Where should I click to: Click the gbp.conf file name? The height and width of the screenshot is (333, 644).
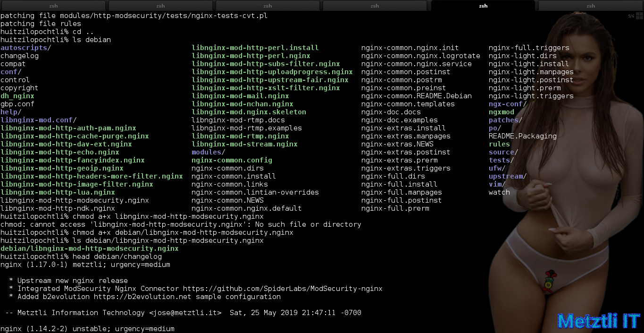pyautogui.click(x=17, y=104)
